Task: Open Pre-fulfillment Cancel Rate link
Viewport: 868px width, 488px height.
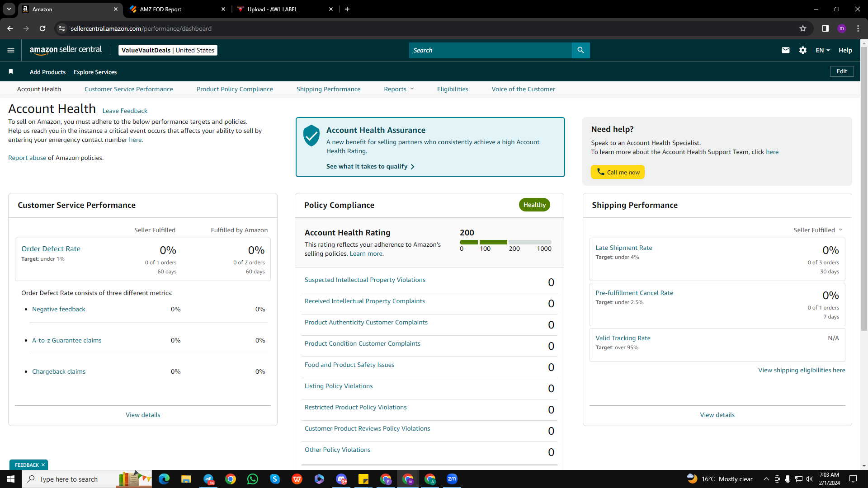Action: 634,293
